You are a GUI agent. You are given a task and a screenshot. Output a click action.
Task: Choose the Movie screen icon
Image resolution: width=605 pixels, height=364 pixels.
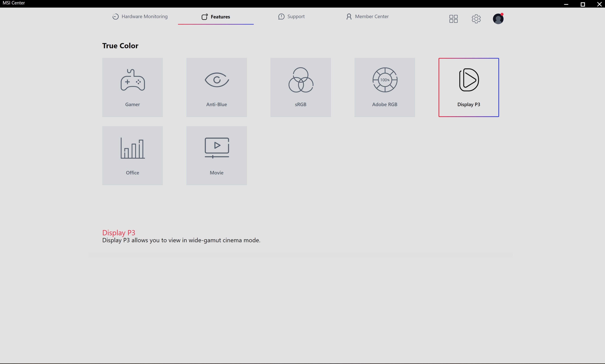point(217,148)
